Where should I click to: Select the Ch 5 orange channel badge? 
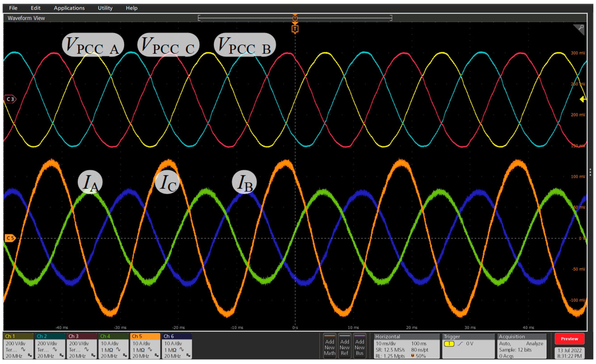[x=145, y=346]
